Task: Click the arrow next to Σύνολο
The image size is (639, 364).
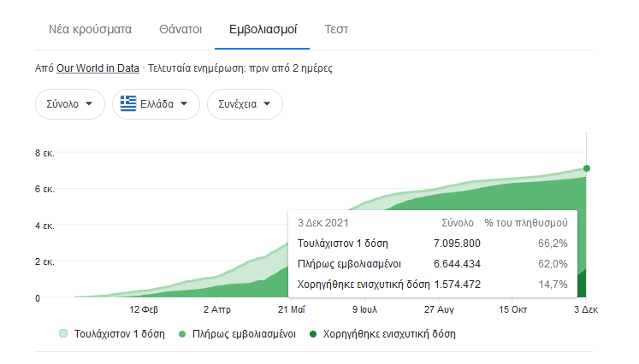Action: [x=90, y=104]
